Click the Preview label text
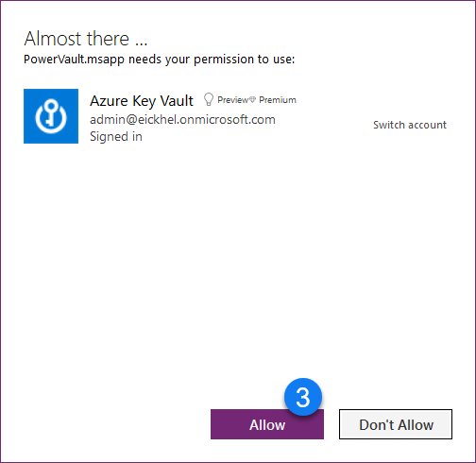 tap(232, 100)
